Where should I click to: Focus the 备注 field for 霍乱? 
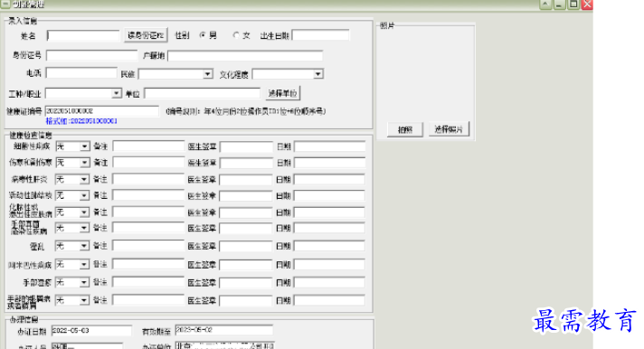point(148,246)
